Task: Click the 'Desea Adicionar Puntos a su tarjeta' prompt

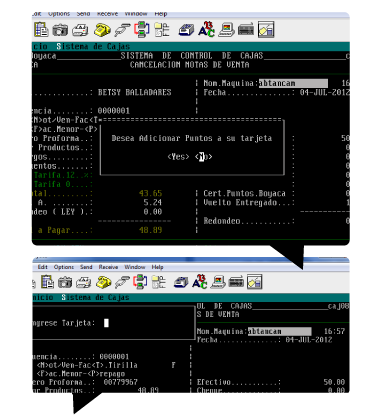Action: (192, 138)
